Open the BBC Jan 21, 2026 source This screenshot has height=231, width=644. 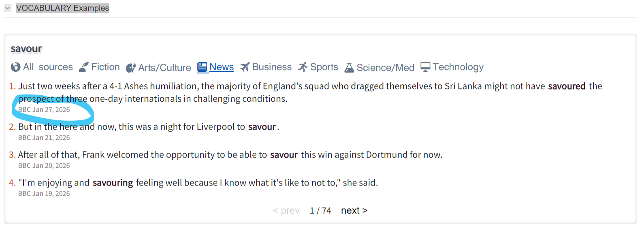(44, 138)
